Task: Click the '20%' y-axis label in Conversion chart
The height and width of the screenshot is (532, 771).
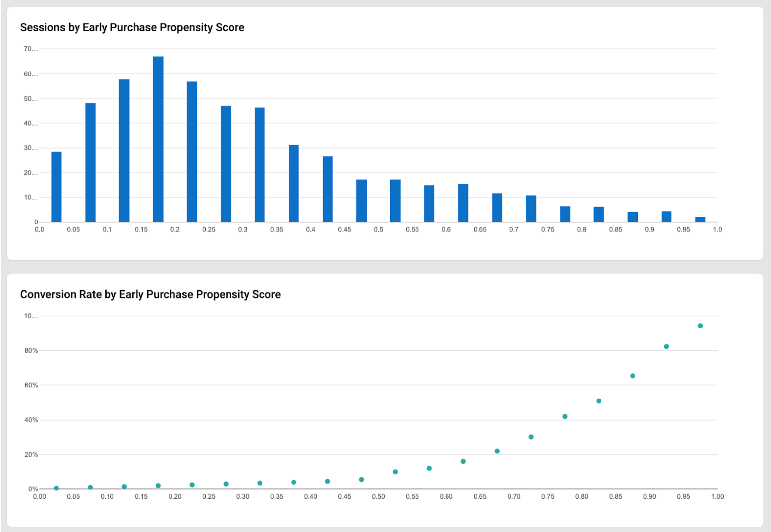Action: click(x=31, y=454)
